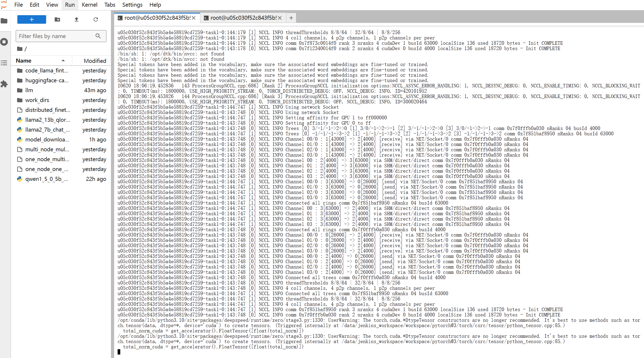Add a new launcher tab
This screenshot has width=644, height=358.
pos(291,18)
